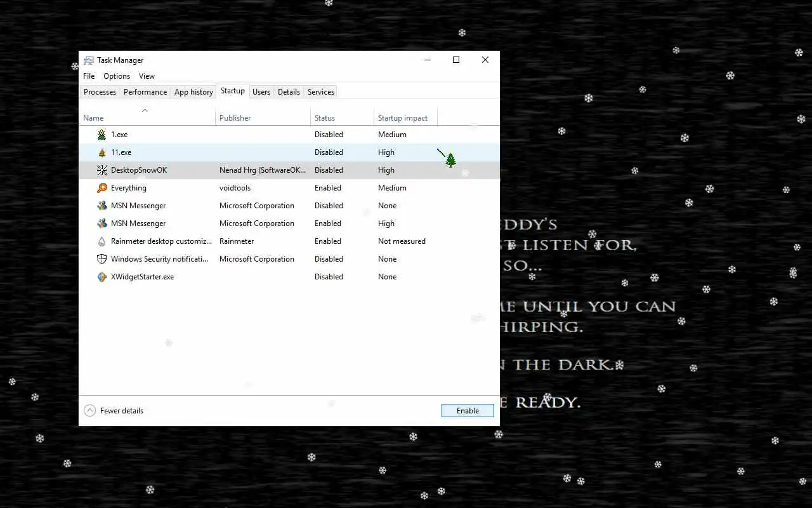
Task: Sort by the Status column header
Action: (x=343, y=118)
